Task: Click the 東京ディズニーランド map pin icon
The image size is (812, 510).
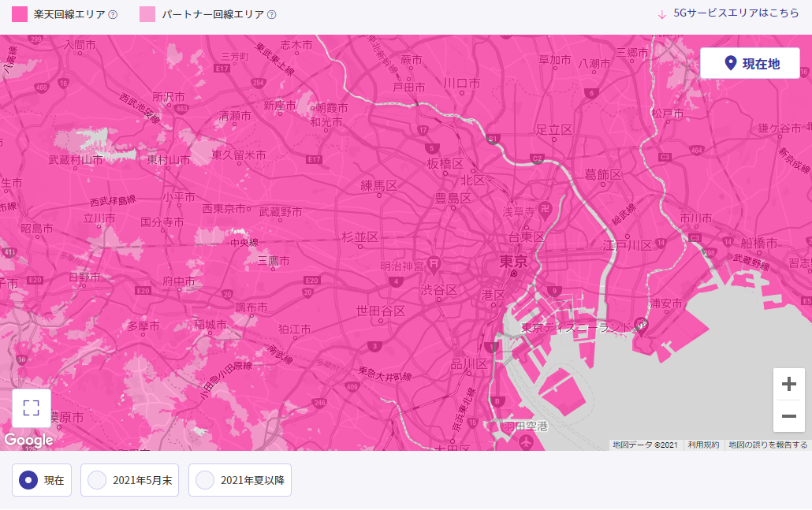Action: (641, 326)
